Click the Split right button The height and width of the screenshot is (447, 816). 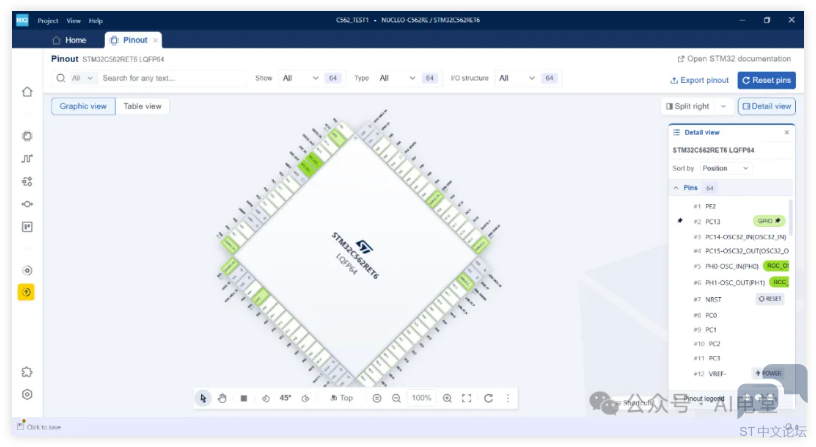coord(687,106)
